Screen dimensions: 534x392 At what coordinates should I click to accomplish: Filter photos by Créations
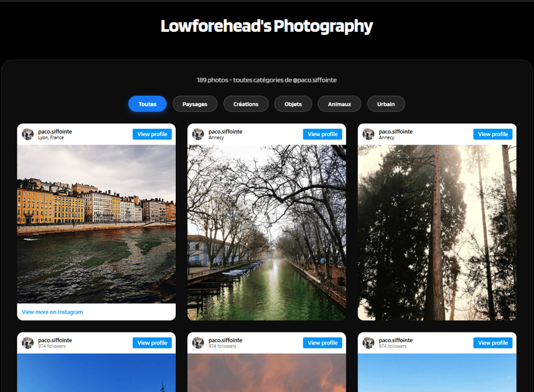pyautogui.click(x=246, y=104)
